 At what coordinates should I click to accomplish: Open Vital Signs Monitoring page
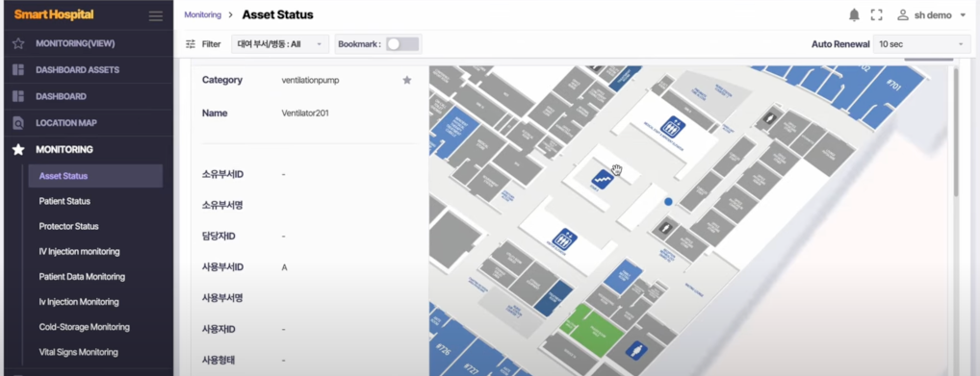pyautogui.click(x=78, y=352)
